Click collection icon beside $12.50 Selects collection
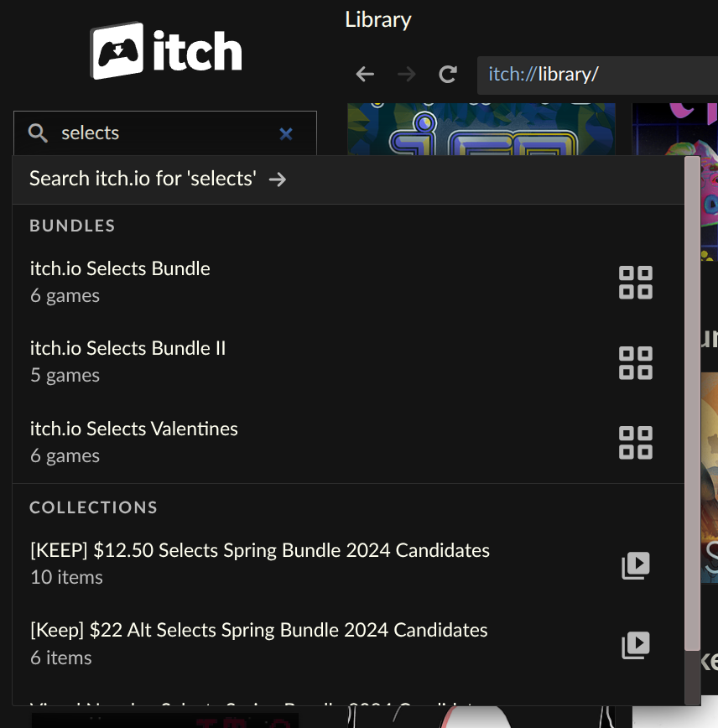This screenshot has width=718, height=728. [x=635, y=565]
